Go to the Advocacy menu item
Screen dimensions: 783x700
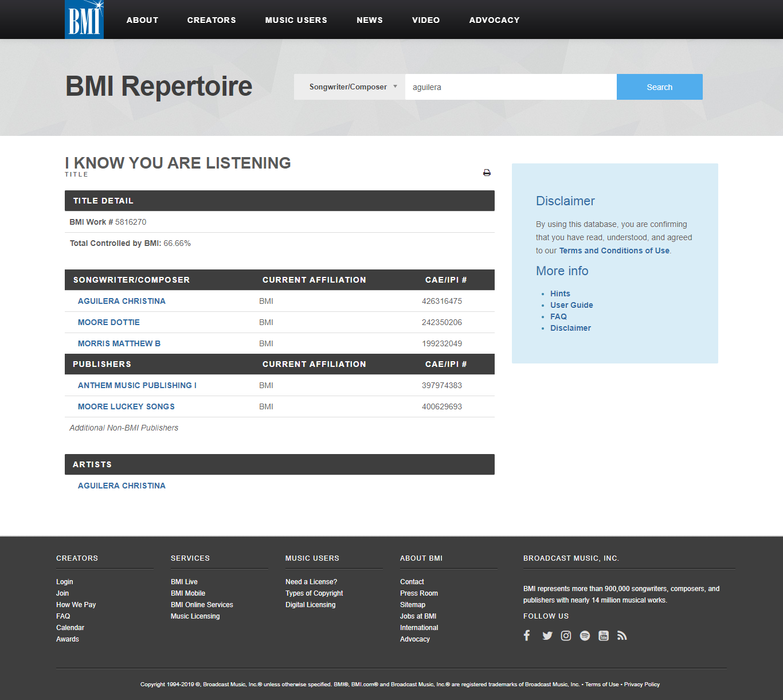(494, 20)
